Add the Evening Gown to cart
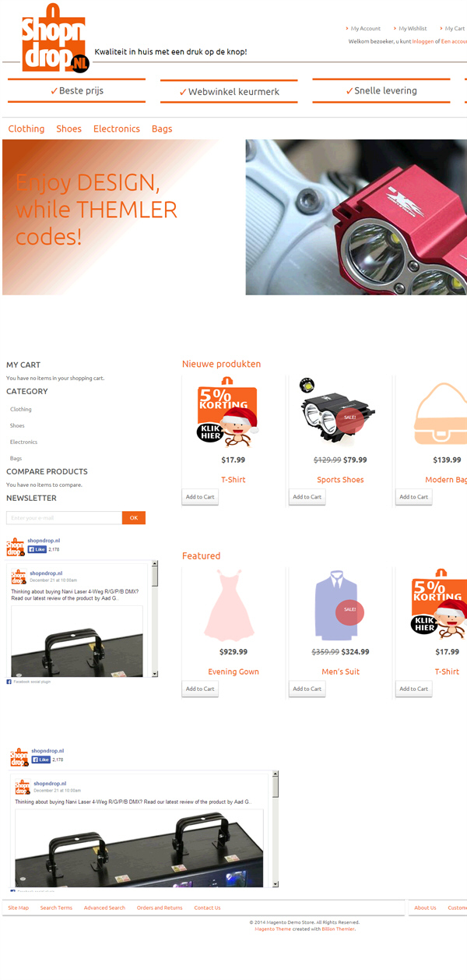 click(x=200, y=689)
